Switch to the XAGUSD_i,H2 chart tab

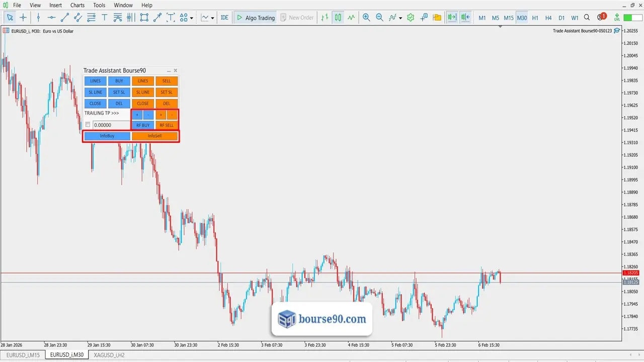coord(109,355)
